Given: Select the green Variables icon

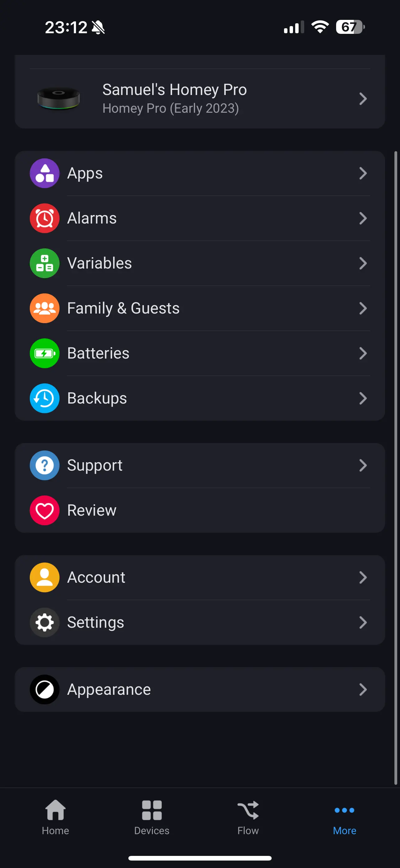Looking at the screenshot, I should pyautogui.click(x=44, y=263).
